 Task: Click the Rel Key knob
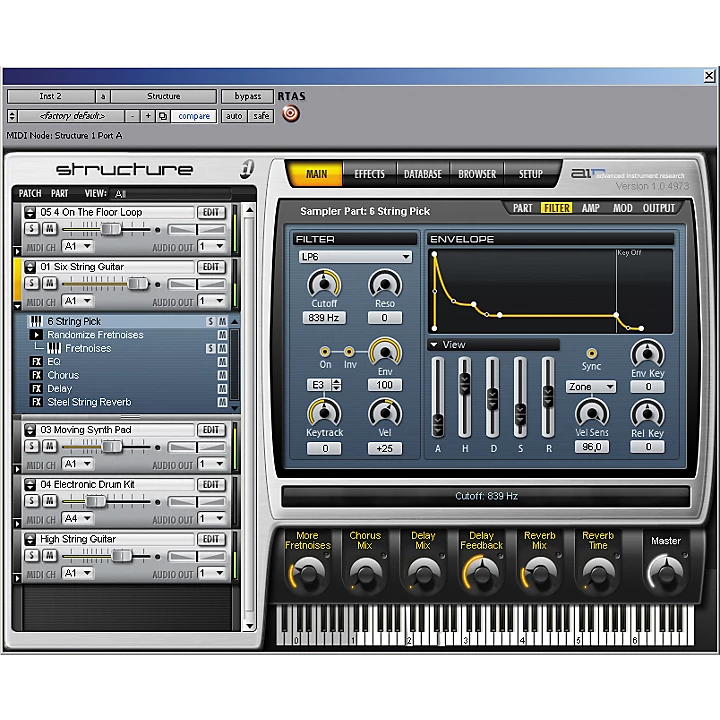[x=647, y=413]
